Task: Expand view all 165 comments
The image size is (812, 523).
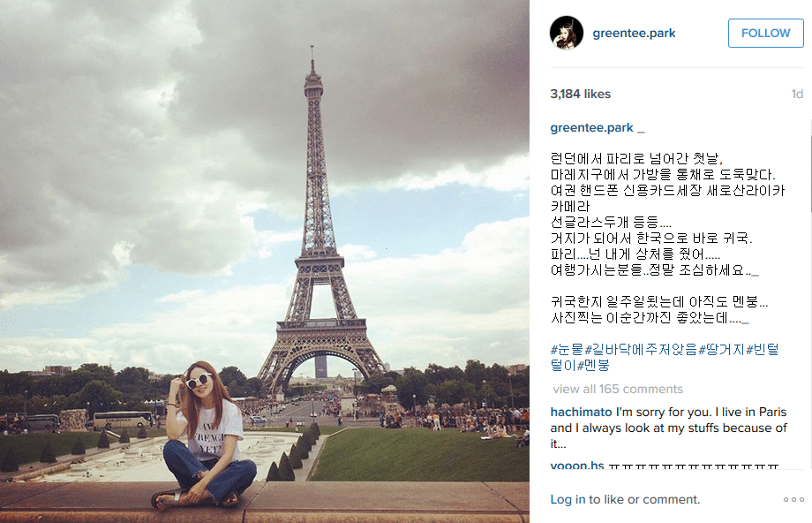Action: click(x=618, y=389)
